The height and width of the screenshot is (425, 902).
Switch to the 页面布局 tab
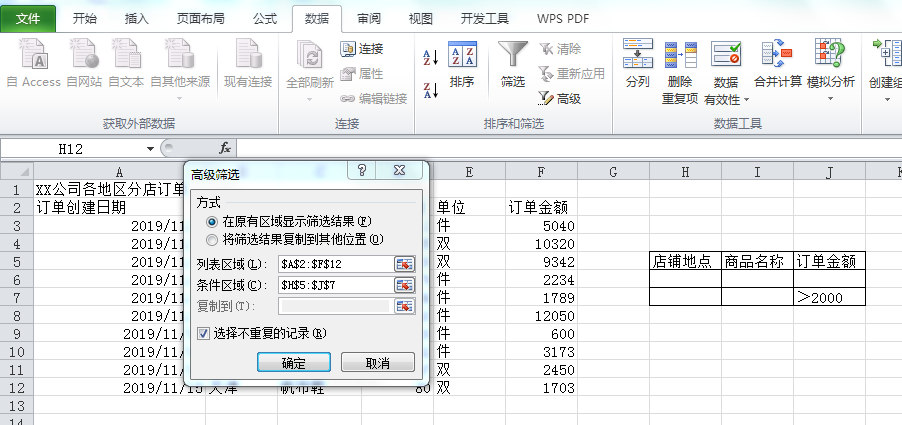coord(200,19)
